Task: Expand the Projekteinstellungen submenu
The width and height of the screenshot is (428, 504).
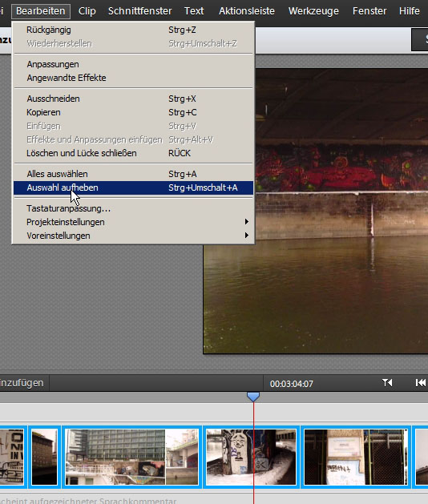Action: [x=133, y=222]
